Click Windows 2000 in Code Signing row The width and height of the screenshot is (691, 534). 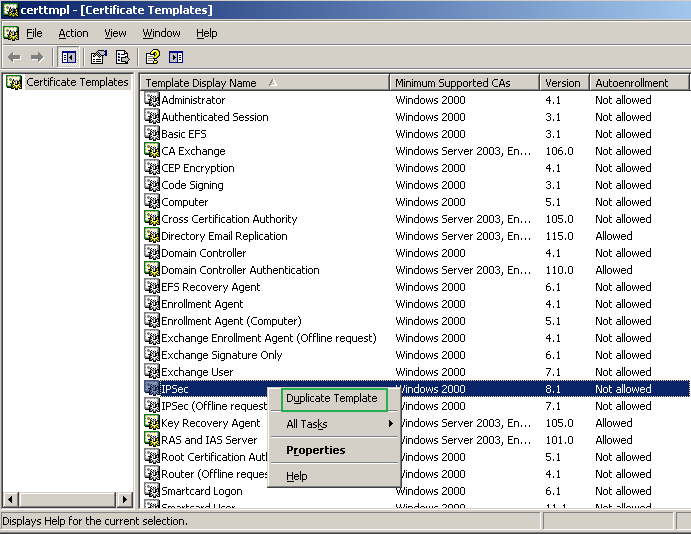(430, 185)
